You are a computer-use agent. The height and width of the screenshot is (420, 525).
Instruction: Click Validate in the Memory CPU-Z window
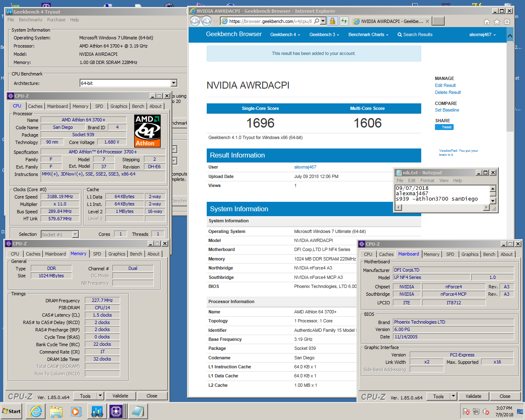pos(120,396)
